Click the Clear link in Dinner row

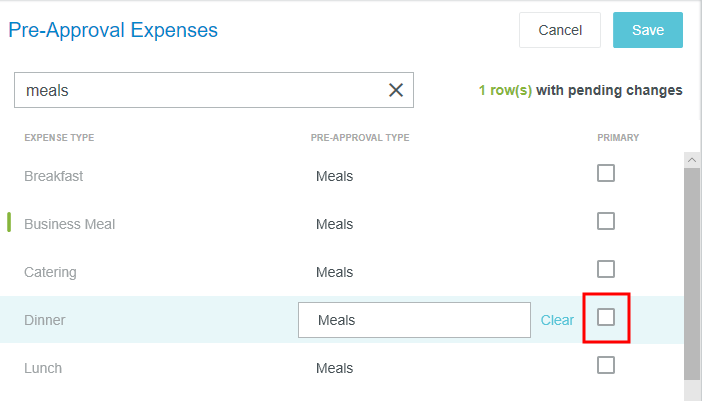pos(557,320)
